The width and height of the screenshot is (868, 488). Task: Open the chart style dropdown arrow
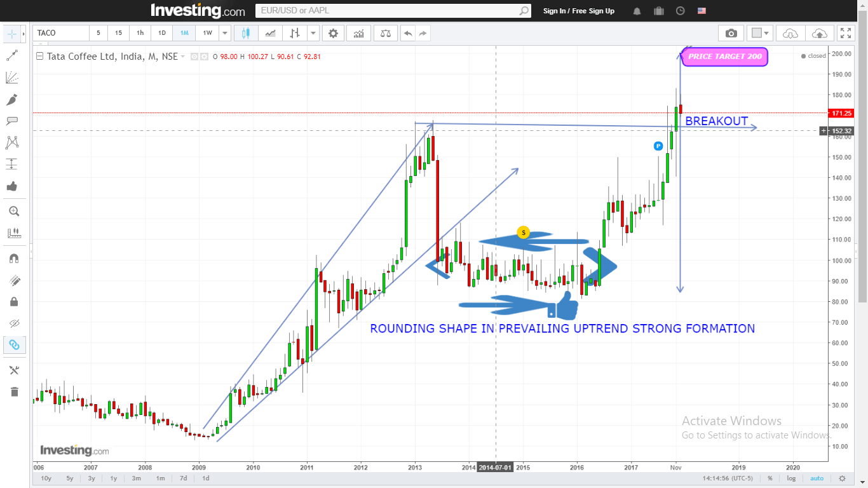313,33
